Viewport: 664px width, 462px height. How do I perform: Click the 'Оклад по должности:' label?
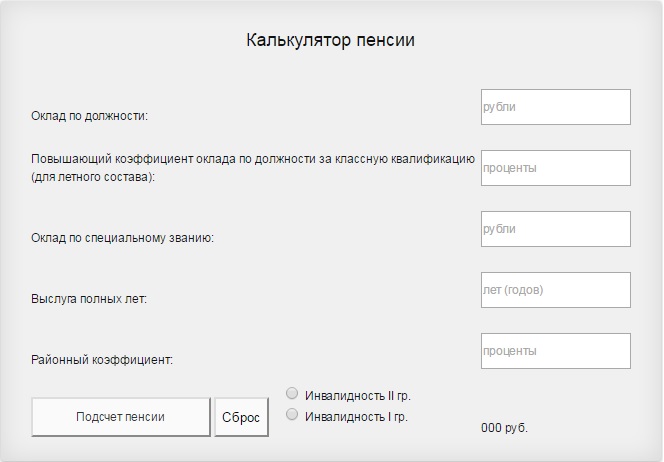point(89,116)
